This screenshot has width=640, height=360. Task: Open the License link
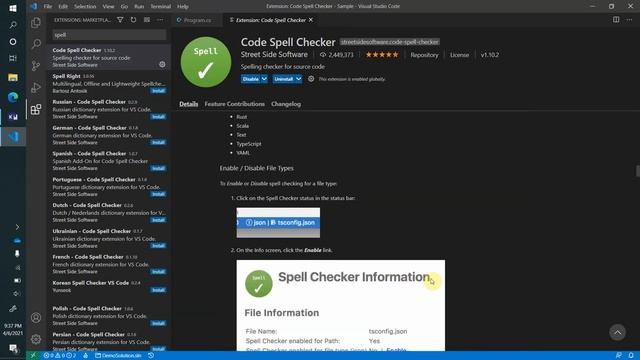point(459,55)
